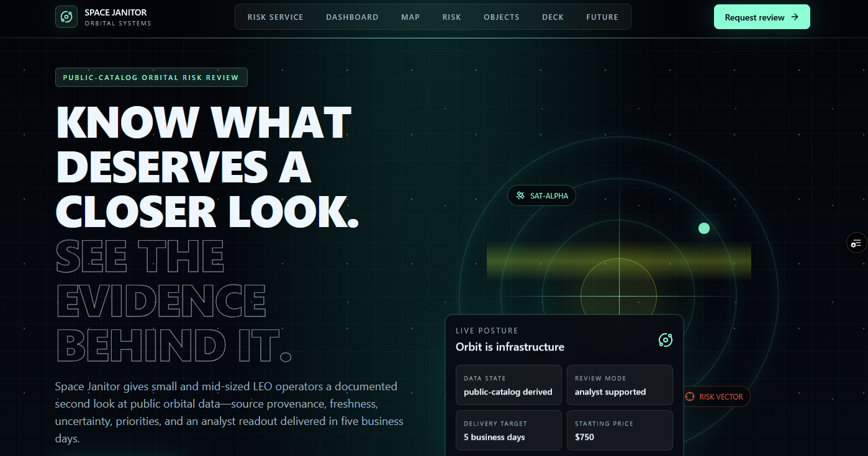The width and height of the screenshot is (868, 456).
Task: Open the Future nav item
Action: [x=602, y=17]
